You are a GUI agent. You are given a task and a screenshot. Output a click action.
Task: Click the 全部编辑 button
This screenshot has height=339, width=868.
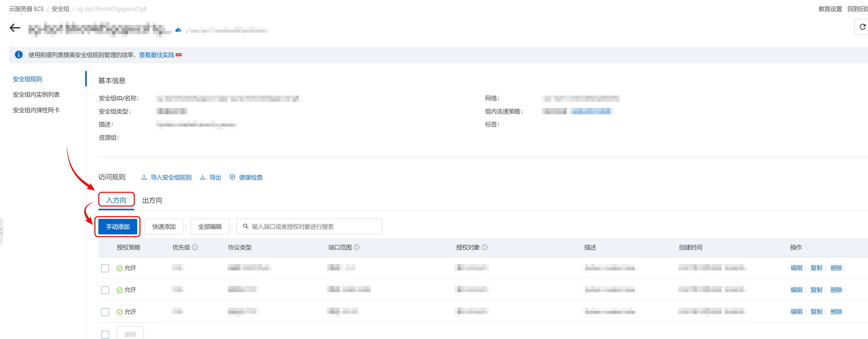(x=210, y=226)
